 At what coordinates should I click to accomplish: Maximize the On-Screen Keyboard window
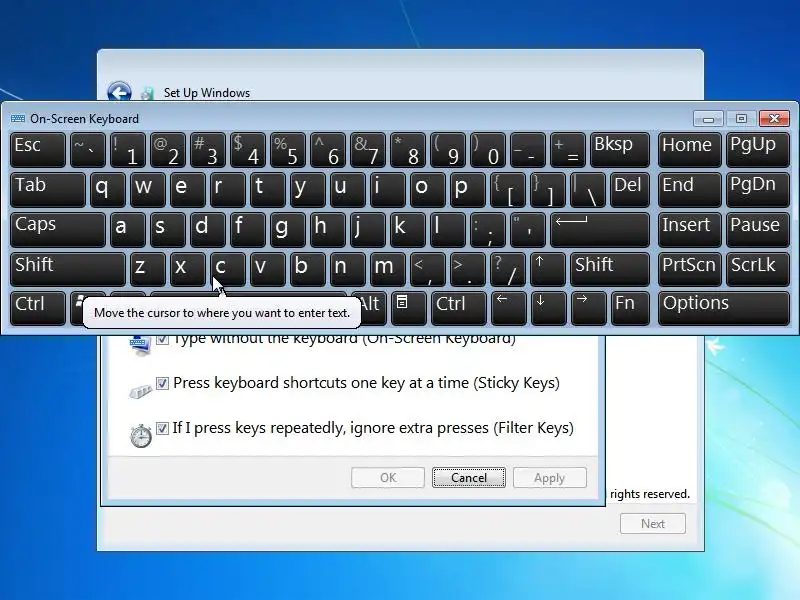point(741,119)
